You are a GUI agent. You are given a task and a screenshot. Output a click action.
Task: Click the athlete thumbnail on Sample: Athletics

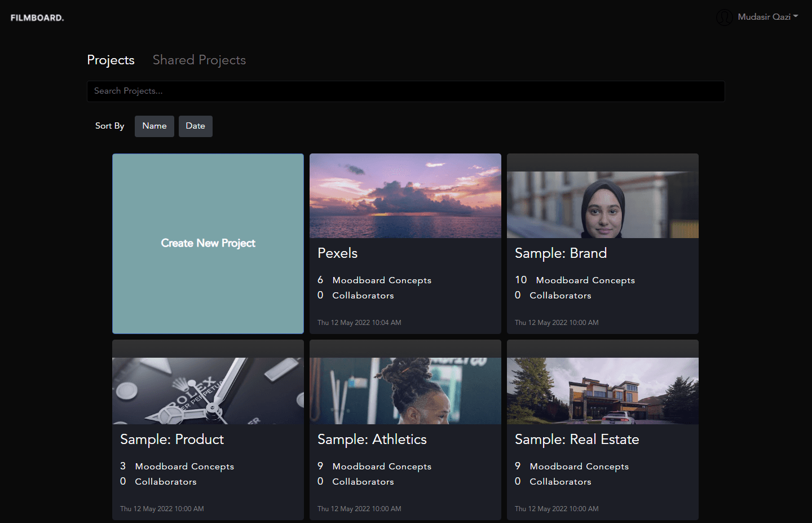point(405,391)
